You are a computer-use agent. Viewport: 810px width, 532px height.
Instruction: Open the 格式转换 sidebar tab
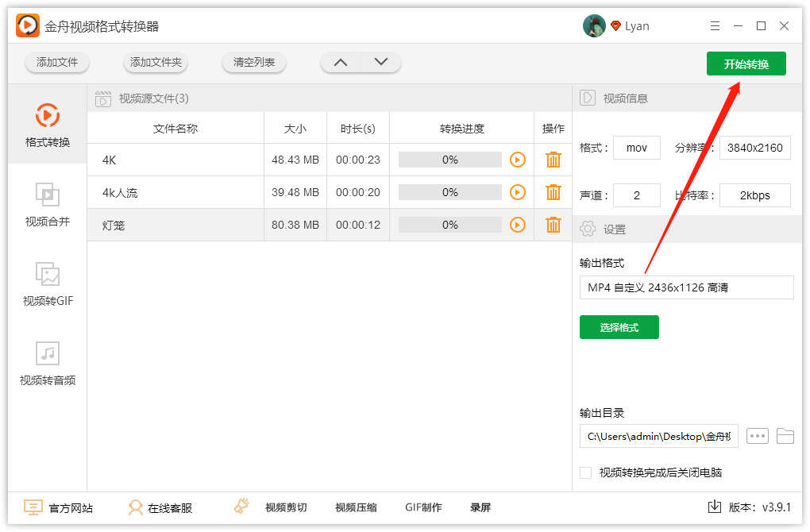point(48,125)
